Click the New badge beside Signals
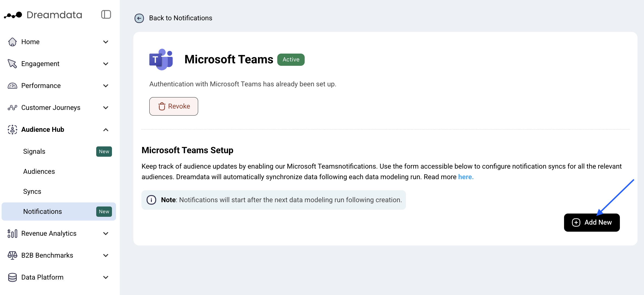Viewport: 644px width, 295px height. 104,152
